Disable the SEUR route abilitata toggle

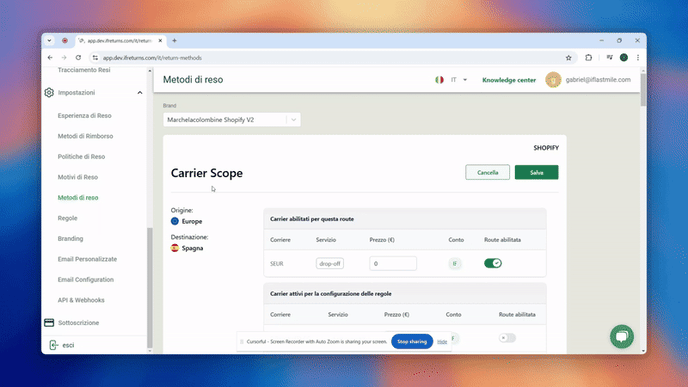493,263
